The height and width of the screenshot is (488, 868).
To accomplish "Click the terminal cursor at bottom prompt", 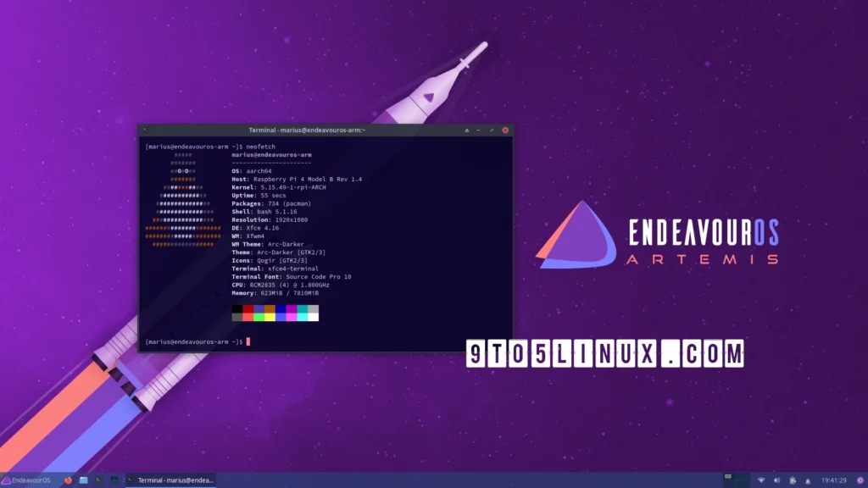I will tap(248, 342).
